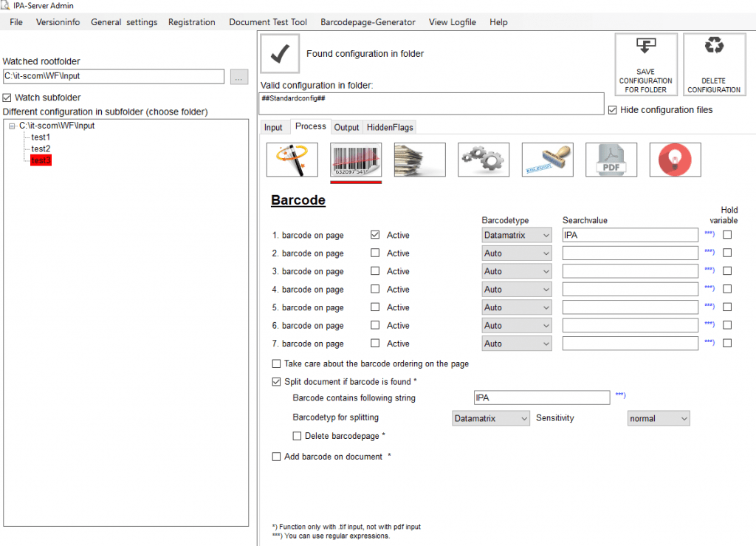Screen dimensions: 756x546
Task: Expand Barcodetyp for splitting dropdown
Action: (x=491, y=418)
